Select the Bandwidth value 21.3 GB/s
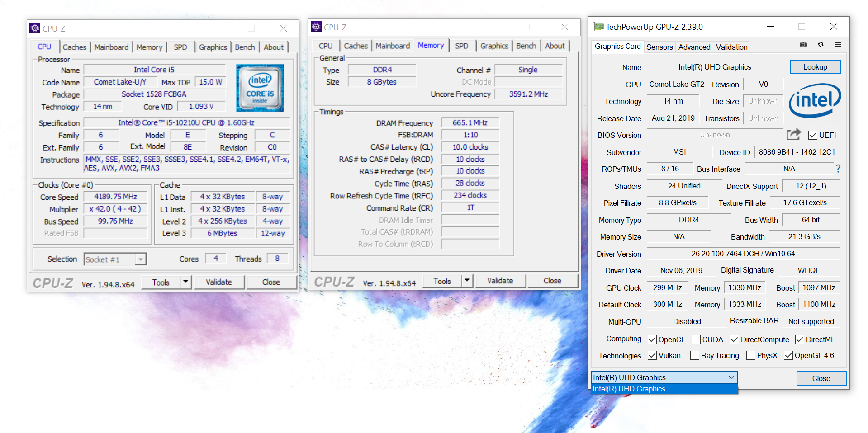This screenshot has width=868, height=433. click(804, 236)
